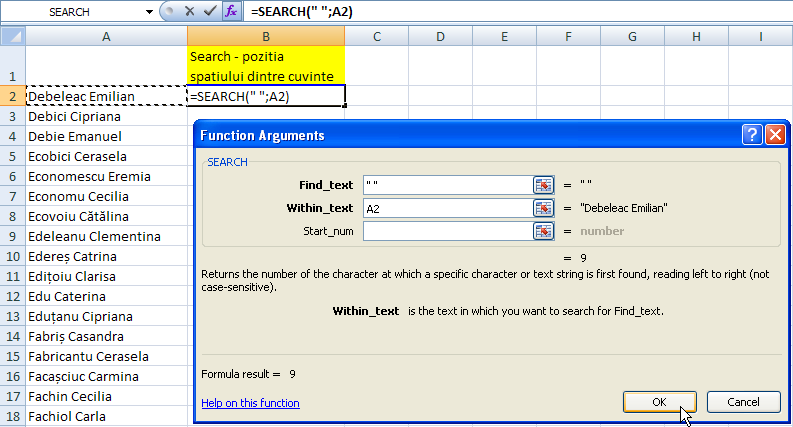Click cell 'Debie Emanuel'

106,137
